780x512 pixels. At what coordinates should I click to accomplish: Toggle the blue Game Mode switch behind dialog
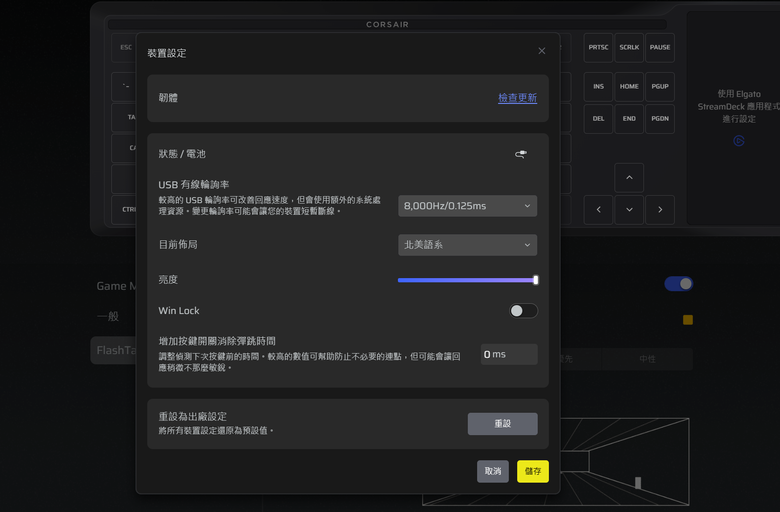[679, 284]
